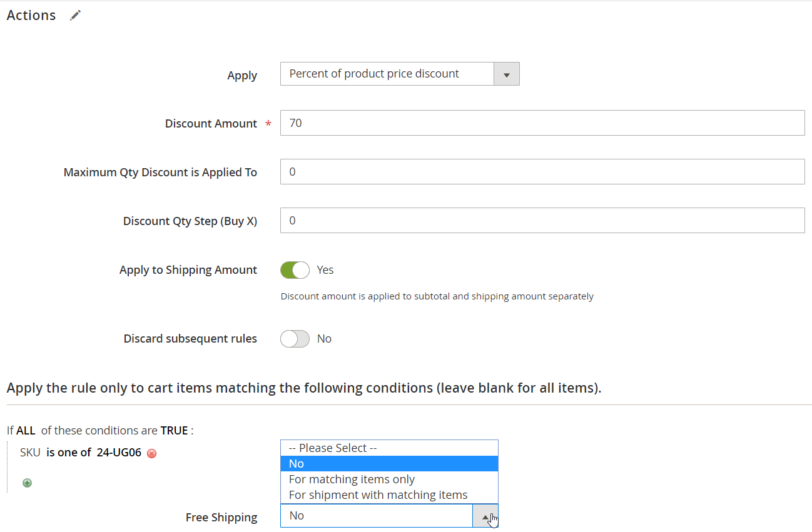
Task: Click the Discount Qty Step (Buy X) field
Action: coord(542,221)
